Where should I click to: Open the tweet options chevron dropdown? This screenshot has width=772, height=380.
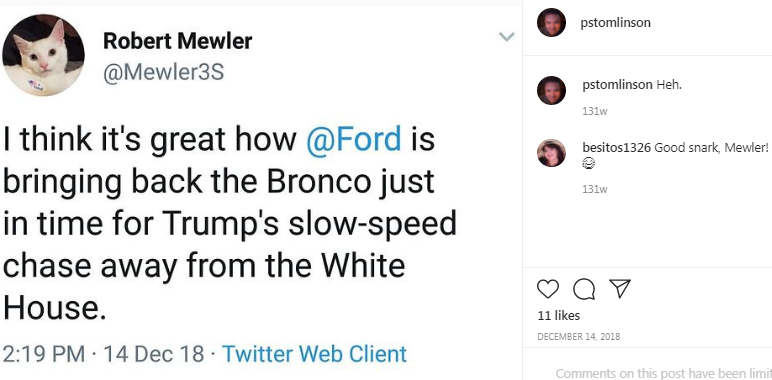(x=507, y=36)
